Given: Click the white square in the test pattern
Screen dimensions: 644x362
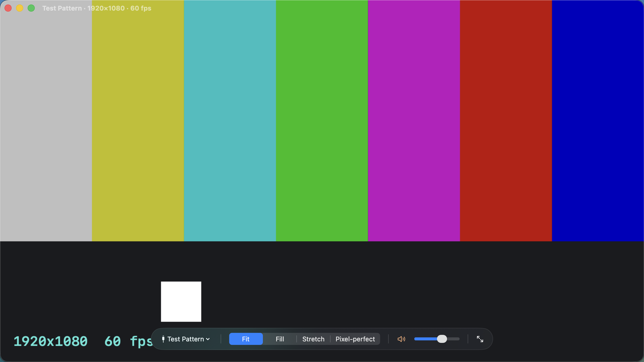Looking at the screenshot, I should tap(181, 302).
